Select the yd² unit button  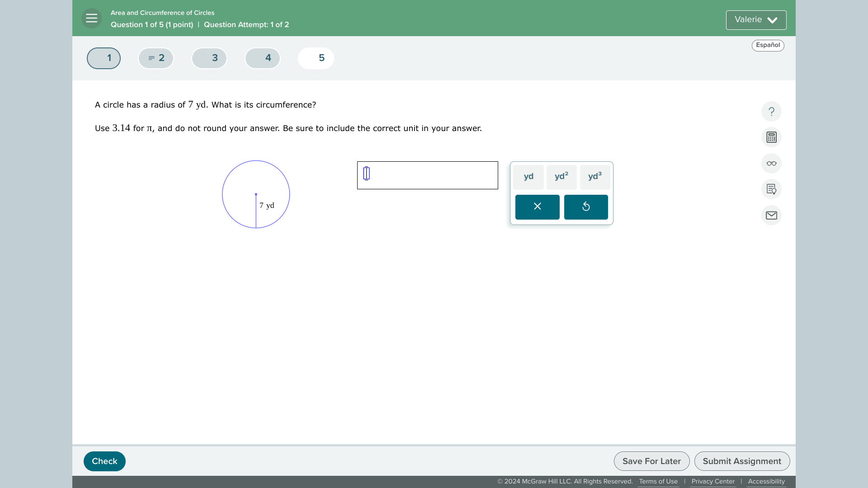[x=561, y=176]
